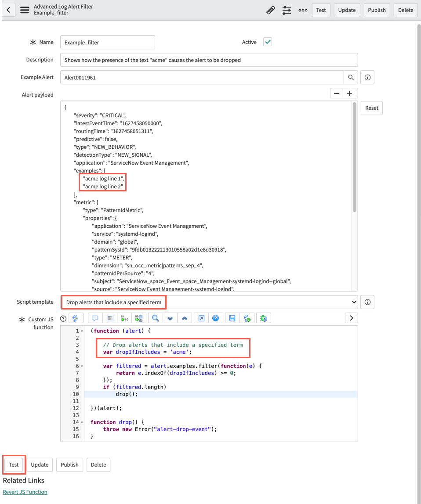Open script editor help icon
The height and width of the screenshot is (504, 421).
click(216, 318)
